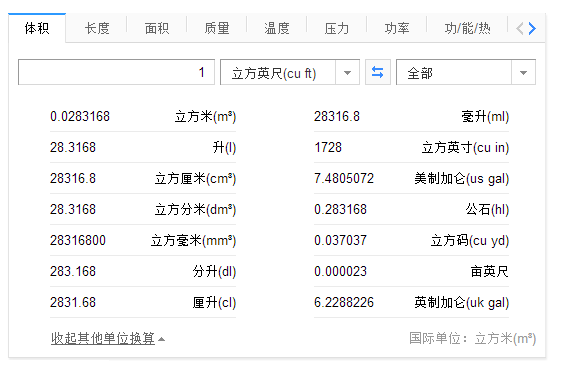Select the 分升(dl) unit label
The width and height of the screenshot is (562, 379).
[214, 271]
